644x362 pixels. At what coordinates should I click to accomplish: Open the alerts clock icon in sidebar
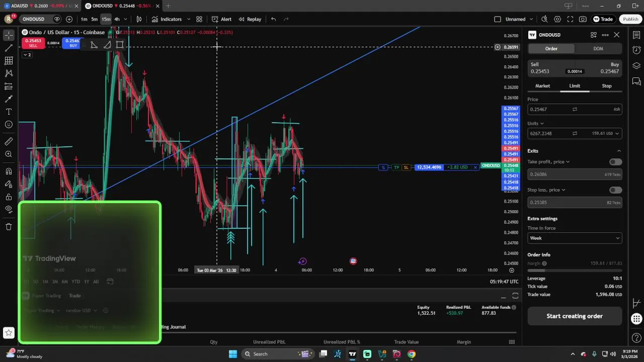tap(636, 50)
